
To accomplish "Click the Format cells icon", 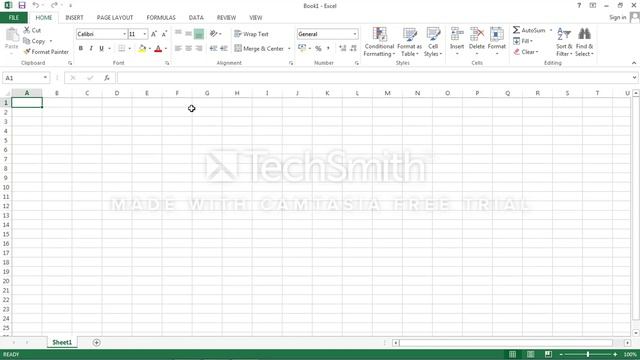I will click(x=497, y=35).
